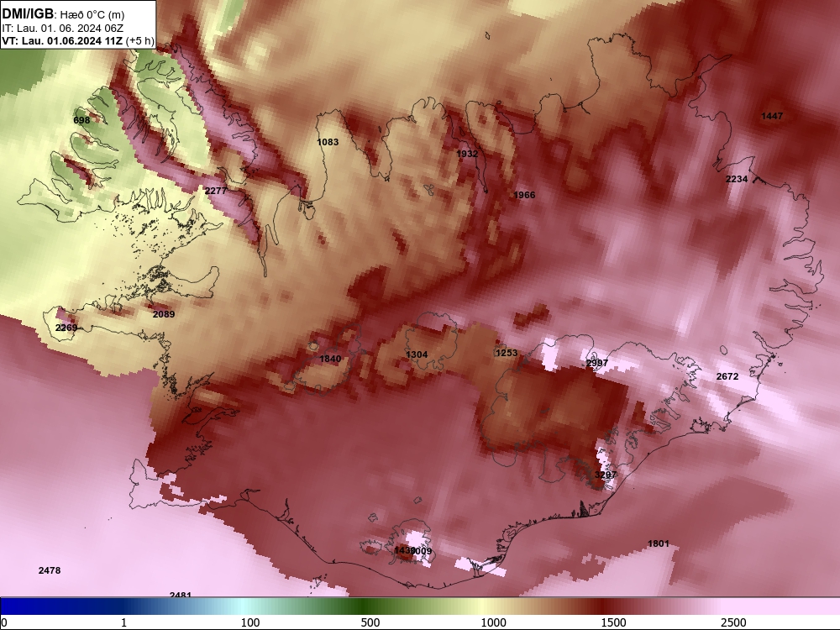The width and height of the screenshot is (840, 630).
Task: Click the 1304 value label
Action: [417, 354]
